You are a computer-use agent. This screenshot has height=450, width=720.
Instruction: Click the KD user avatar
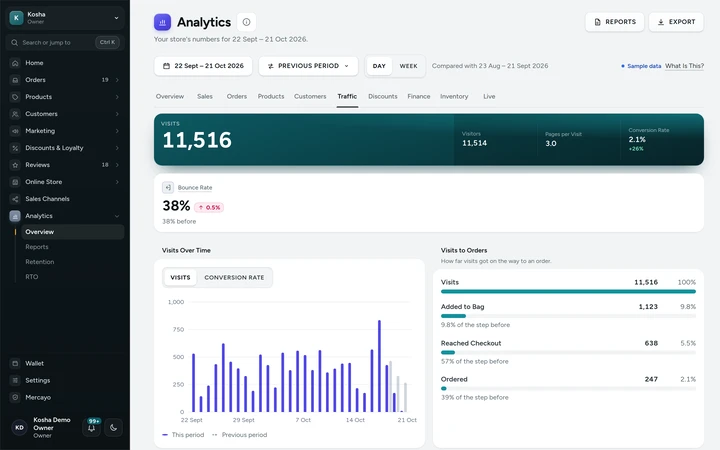[x=19, y=428]
